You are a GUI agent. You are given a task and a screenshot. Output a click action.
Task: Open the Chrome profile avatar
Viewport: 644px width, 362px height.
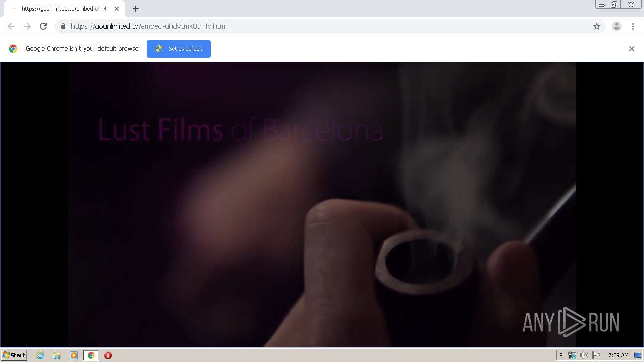(617, 26)
